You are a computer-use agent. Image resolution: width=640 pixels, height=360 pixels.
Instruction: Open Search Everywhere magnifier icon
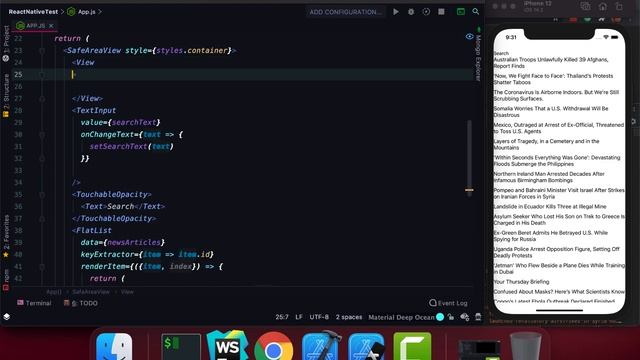point(476,11)
